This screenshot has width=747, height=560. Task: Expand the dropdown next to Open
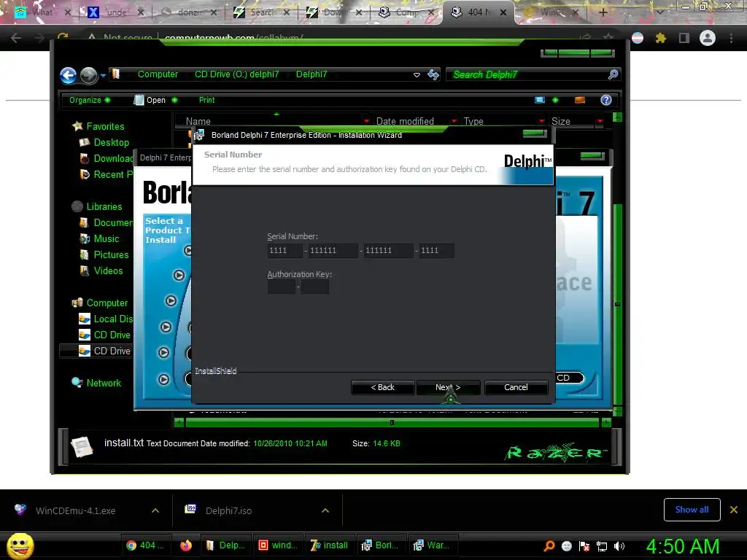(x=174, y=100)
